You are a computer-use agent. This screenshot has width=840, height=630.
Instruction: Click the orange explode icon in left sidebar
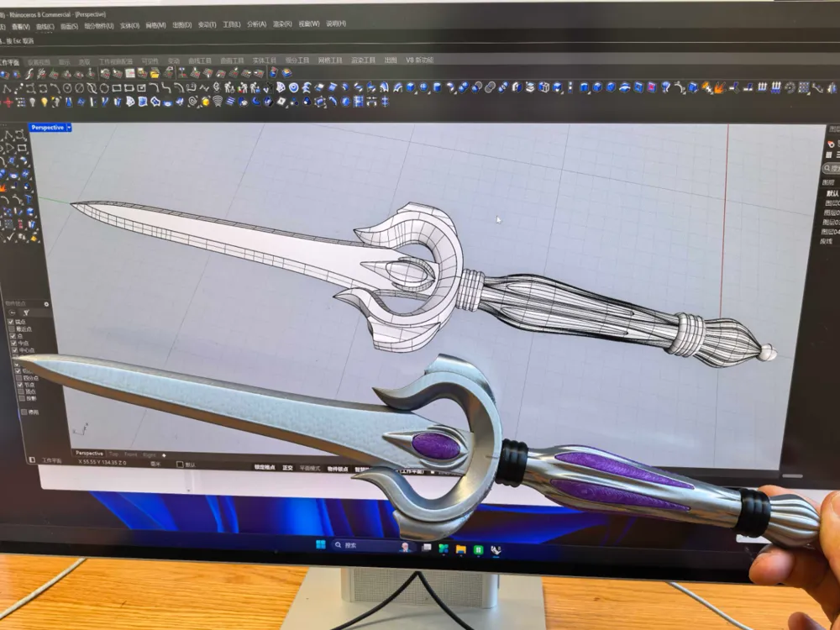click(3, 188)
